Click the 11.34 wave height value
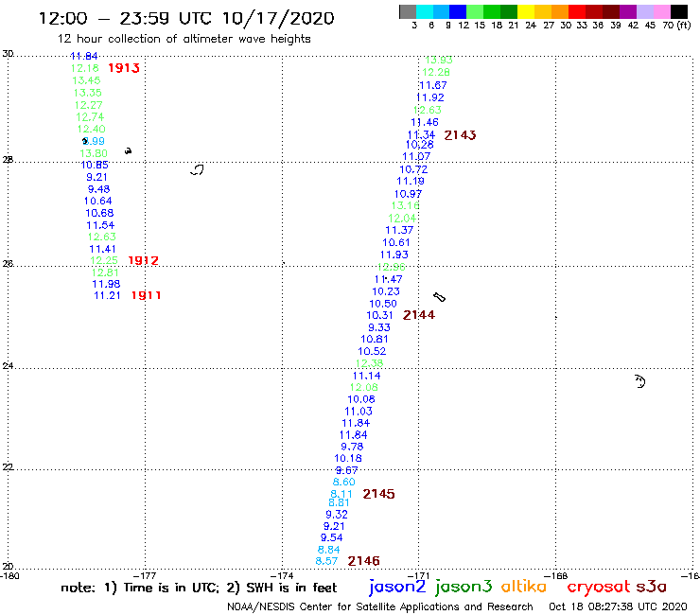700x615 pixels. point(421,134)
